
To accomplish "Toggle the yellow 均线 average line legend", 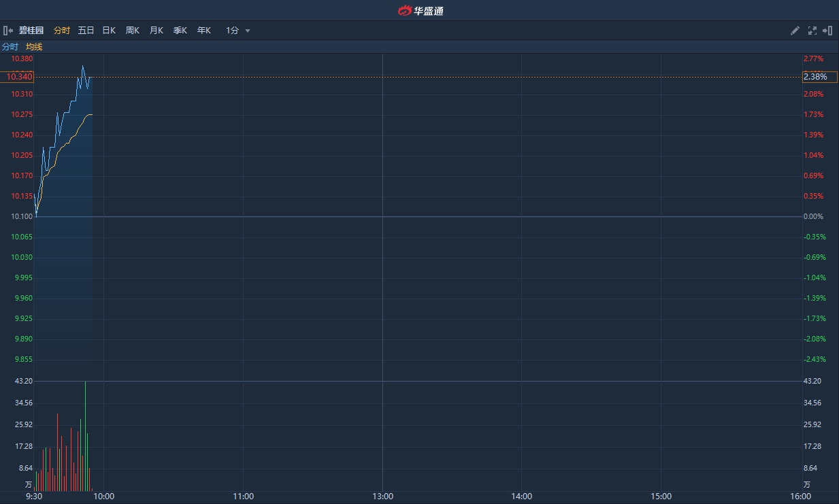I will [x=34, y=47].
